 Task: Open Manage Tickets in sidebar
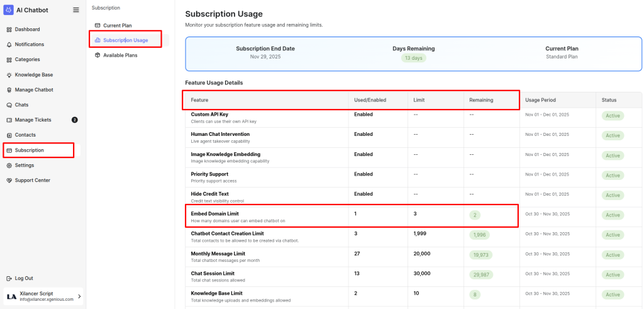tap(33, 120)
